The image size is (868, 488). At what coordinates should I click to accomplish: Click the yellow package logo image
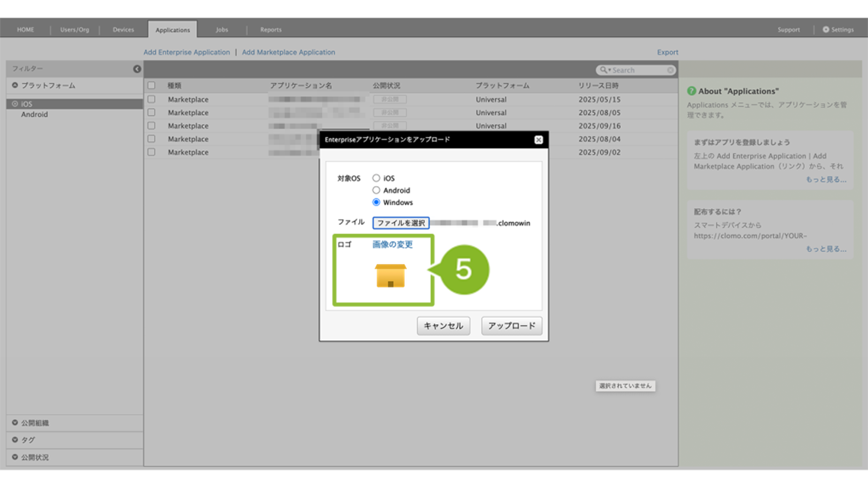click(390, 276)
